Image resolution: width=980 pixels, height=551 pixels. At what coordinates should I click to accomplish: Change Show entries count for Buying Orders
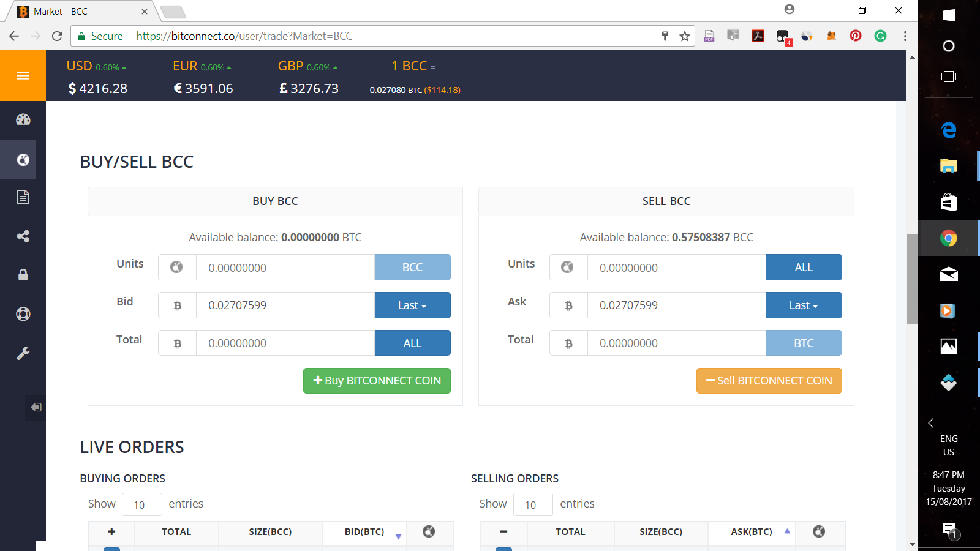point(142,504)
